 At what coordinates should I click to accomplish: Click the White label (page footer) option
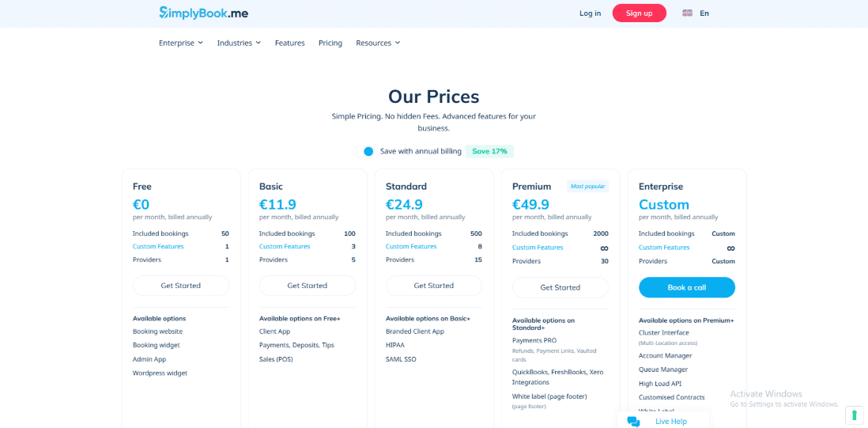pyautogui.click(x=549, y=396)
